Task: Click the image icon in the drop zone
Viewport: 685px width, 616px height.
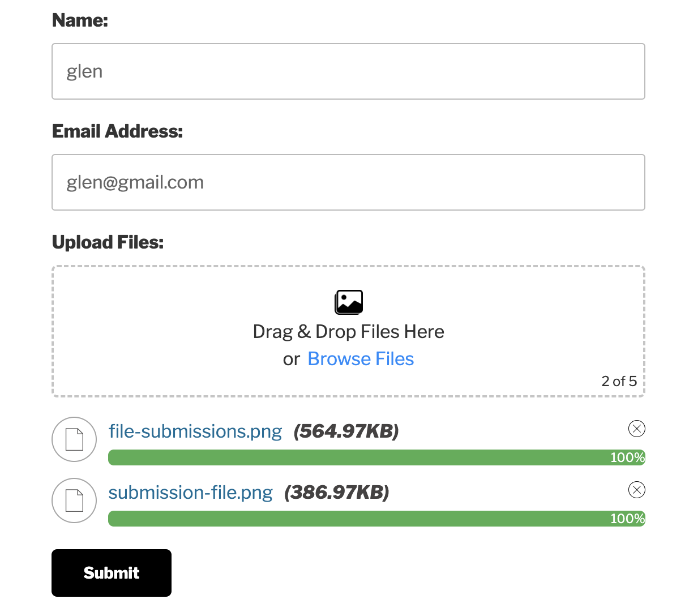Action: click(x=349, y=302)
